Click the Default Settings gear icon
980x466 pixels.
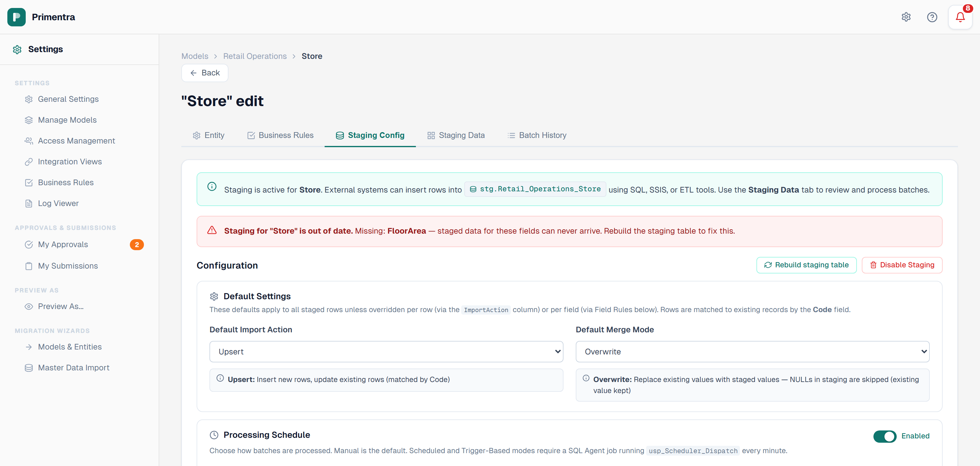pos(214,296)
